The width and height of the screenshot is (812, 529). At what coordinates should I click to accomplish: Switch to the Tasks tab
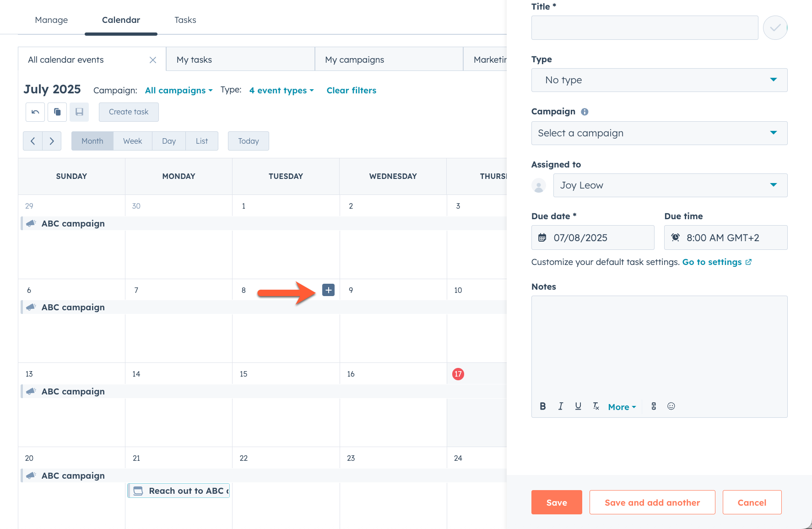coord(185,20)
